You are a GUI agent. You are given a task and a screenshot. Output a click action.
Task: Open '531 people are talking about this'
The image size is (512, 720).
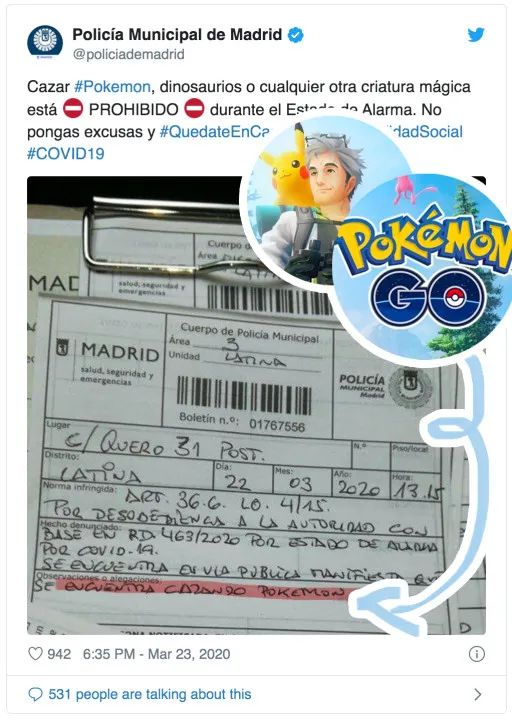(150, 694)
